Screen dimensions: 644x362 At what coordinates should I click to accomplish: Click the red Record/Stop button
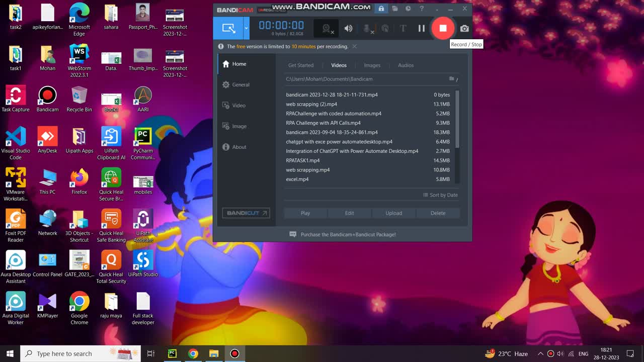[x=443, y=28]
